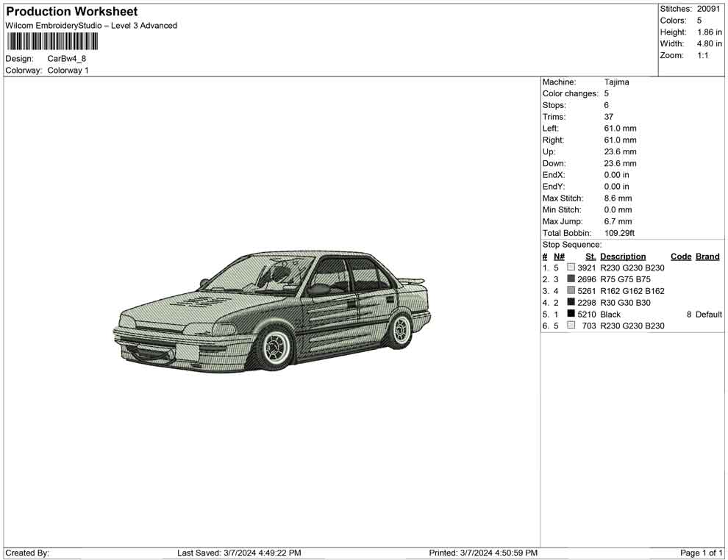Click the Description column header
The width and height of the screenshot is (728, 560).
coord(623,256)
